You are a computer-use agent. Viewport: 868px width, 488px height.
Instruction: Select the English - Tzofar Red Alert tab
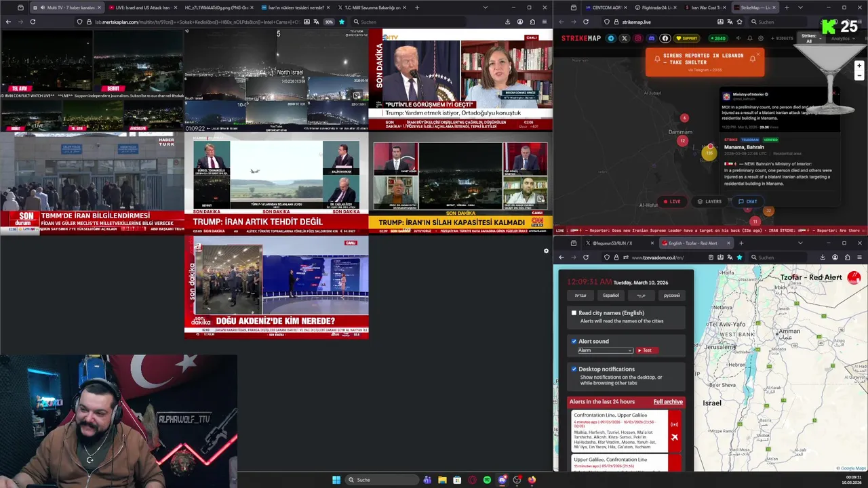click(695, 243)
